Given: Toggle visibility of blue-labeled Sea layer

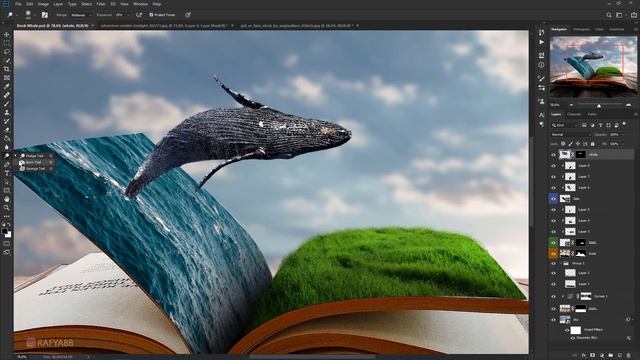Looking at the screenshot, I should coord(553,199).
